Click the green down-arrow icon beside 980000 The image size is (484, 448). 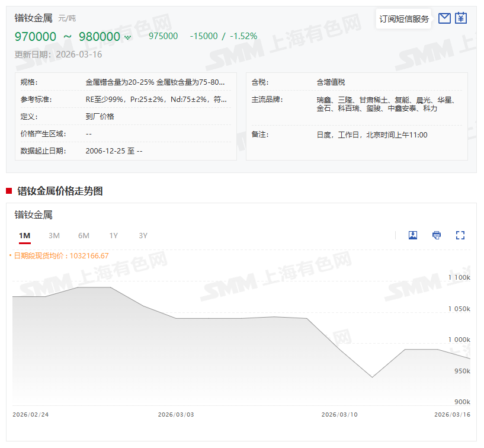(127, 37)
